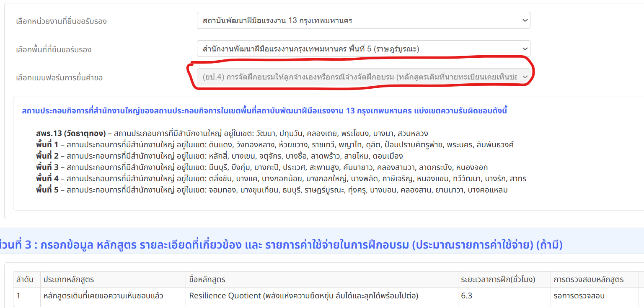Click the blue สถานประกอบกิจการ heading in the info box
Screen dimensions: 644x308
click(x=264, y=111)
